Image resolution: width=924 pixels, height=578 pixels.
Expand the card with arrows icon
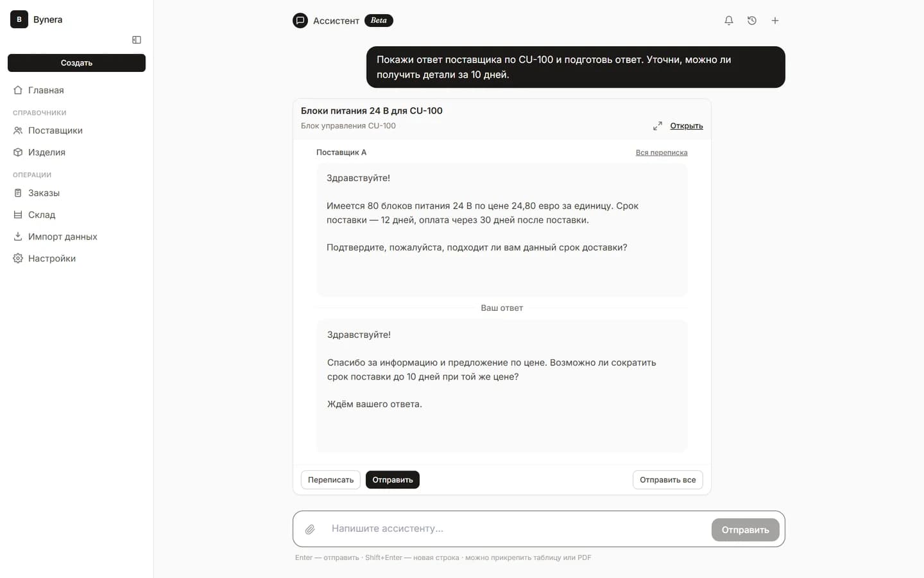tap(658, 126)
